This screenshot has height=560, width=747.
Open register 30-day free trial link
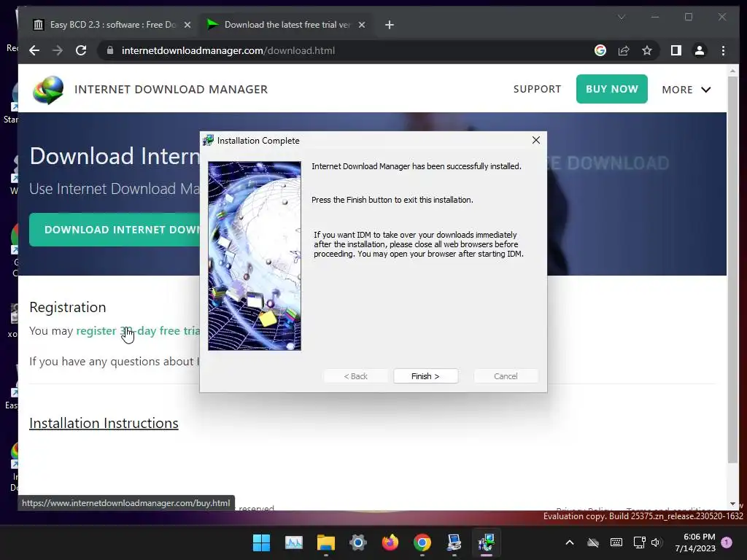[138, 330]
